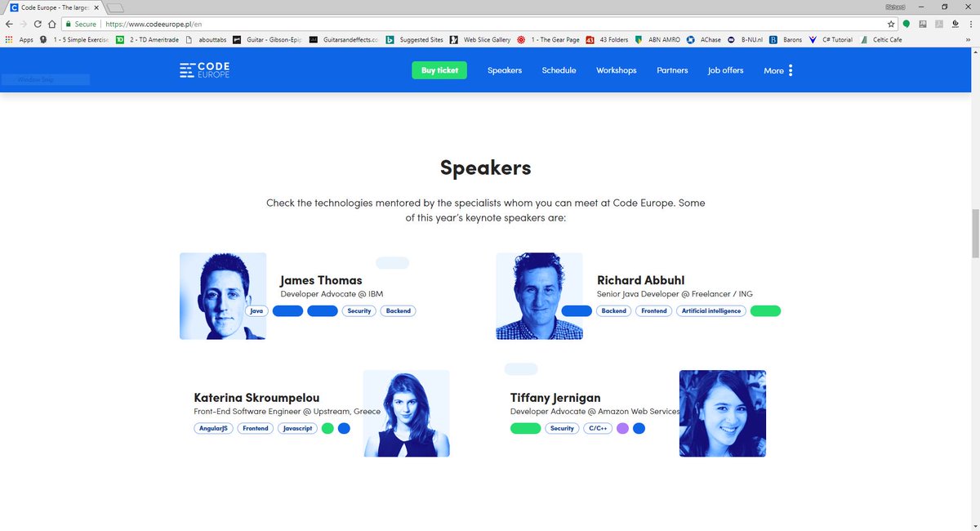Open a new browser tab
The height and width of the screenshot is (531, 980).
coord(115,7)
